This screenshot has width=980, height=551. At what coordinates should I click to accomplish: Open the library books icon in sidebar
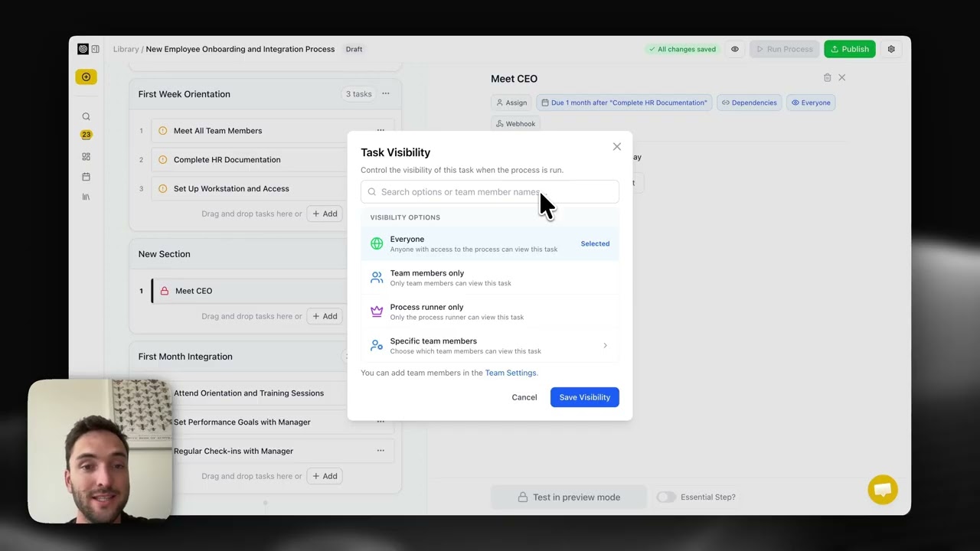(x=86, y=197)
